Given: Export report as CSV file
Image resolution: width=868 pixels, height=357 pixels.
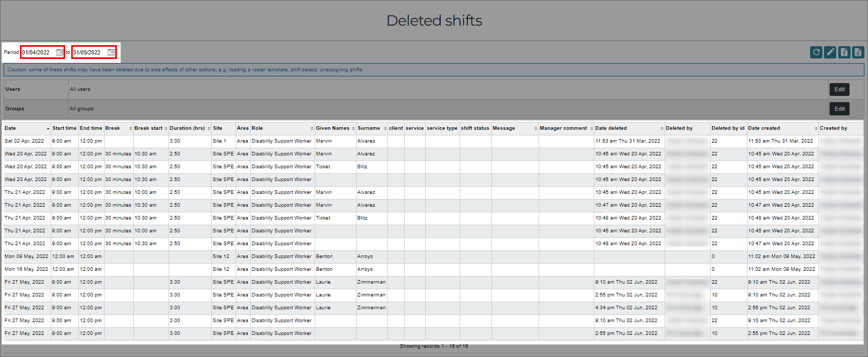Looking at the screenshot, I should [844, 52].
